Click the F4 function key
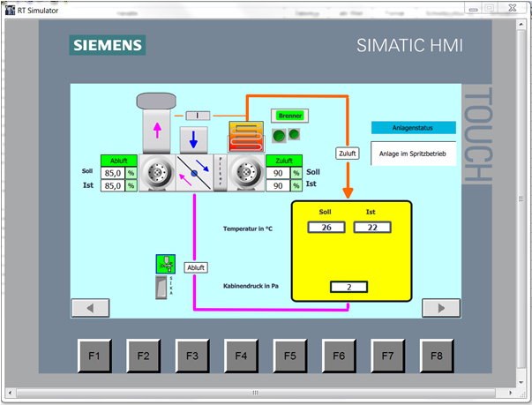The width and height of the screenshot is (532, 405). coord(241,356)
